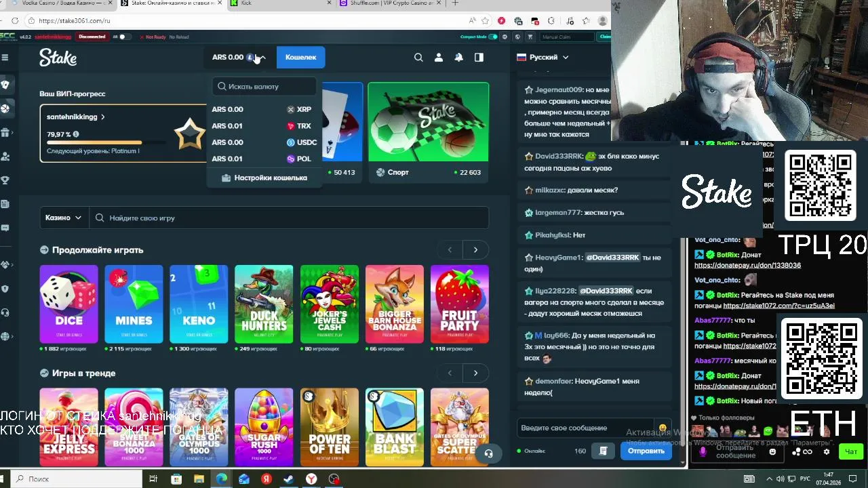Viewport: 868px width, 488px height.
Task: Select the XRP currency row
Action: click(x=263, y=109)
